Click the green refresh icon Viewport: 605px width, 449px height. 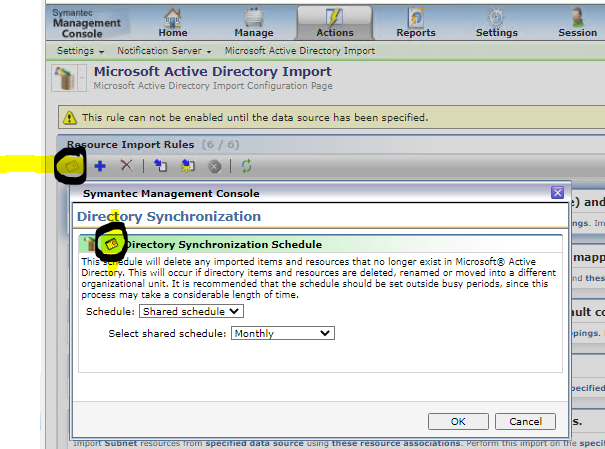click(x=247, y=166)
